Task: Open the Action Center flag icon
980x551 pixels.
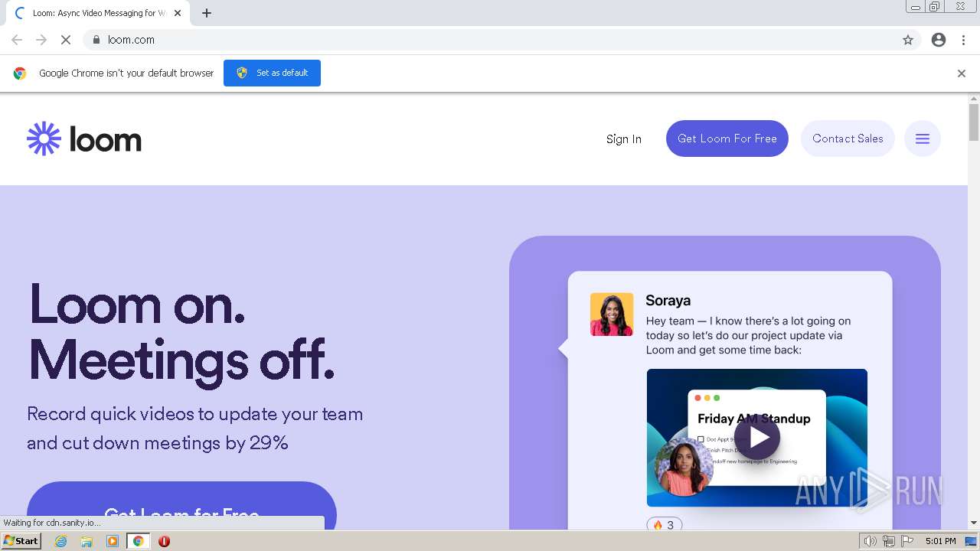Action: [908, 541]
